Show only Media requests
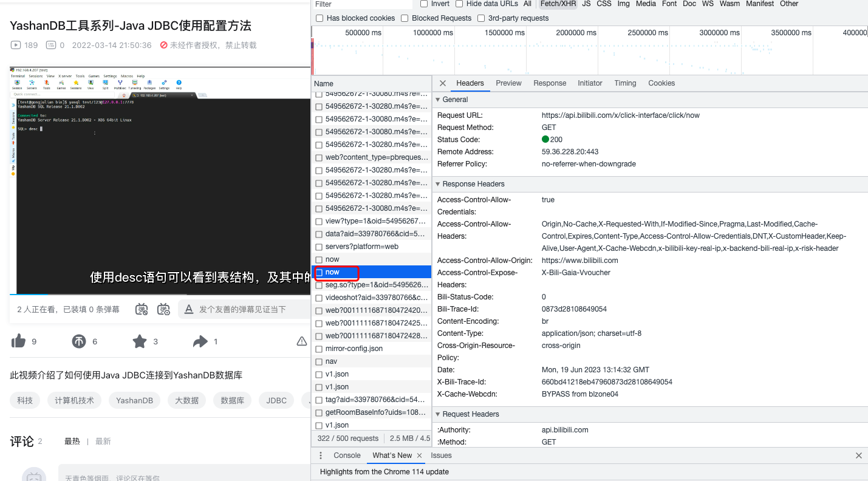868x481 pixels. 645,4
